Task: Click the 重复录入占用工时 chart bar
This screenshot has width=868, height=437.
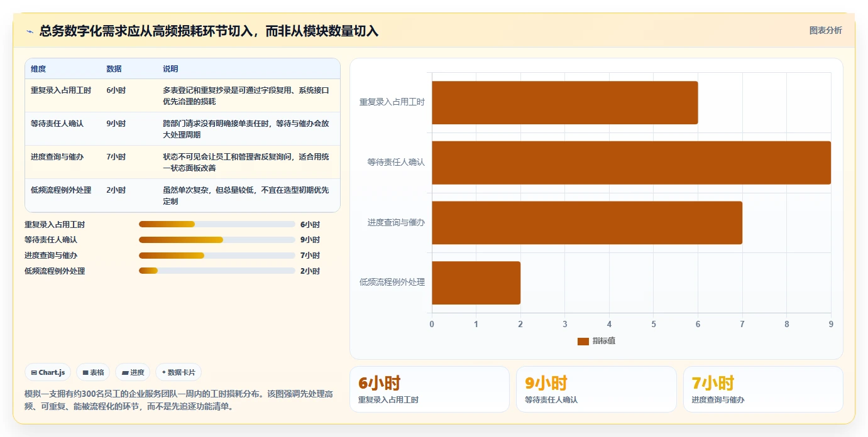Action: [x=564, y=102]
